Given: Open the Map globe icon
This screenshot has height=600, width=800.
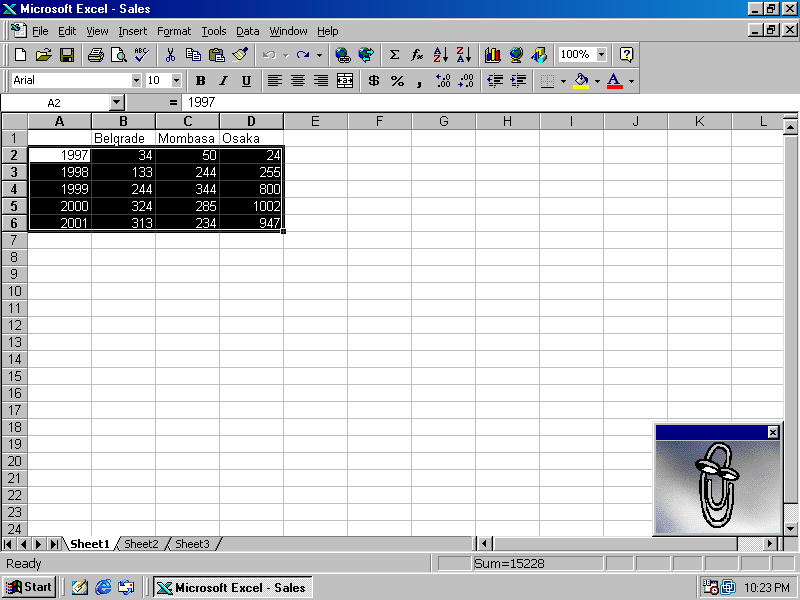Looking at the screenshot, I should click(516, 55).
